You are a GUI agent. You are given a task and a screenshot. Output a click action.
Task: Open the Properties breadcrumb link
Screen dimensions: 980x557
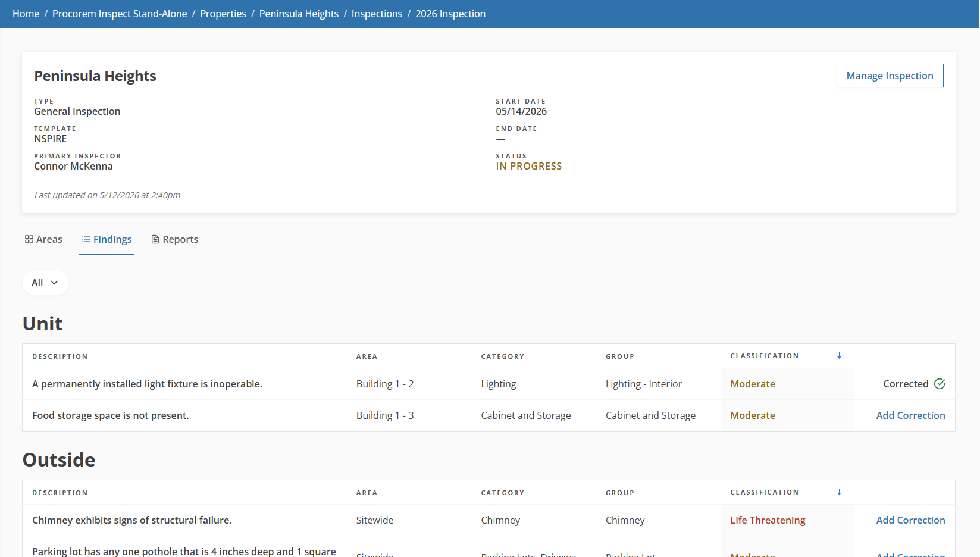(223, 14)
